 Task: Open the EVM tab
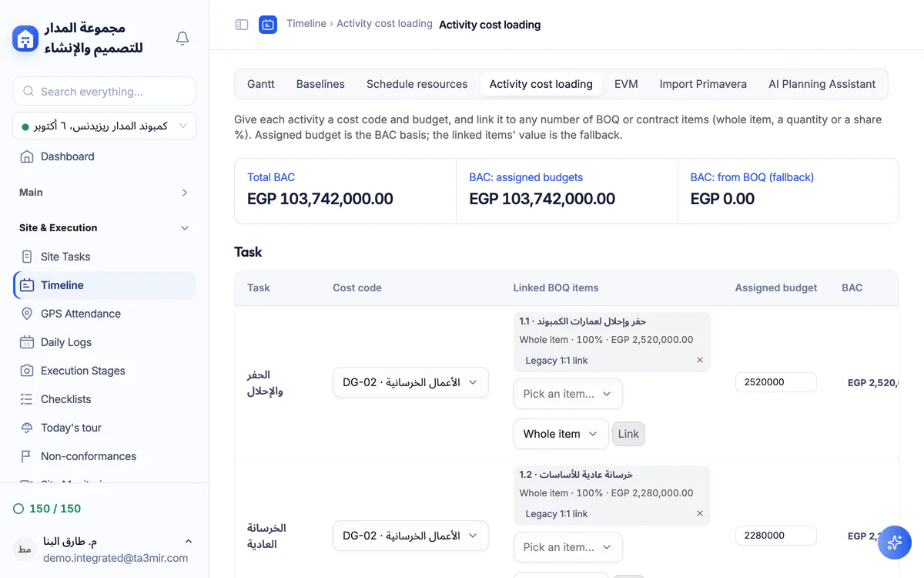tap(626, 84)
